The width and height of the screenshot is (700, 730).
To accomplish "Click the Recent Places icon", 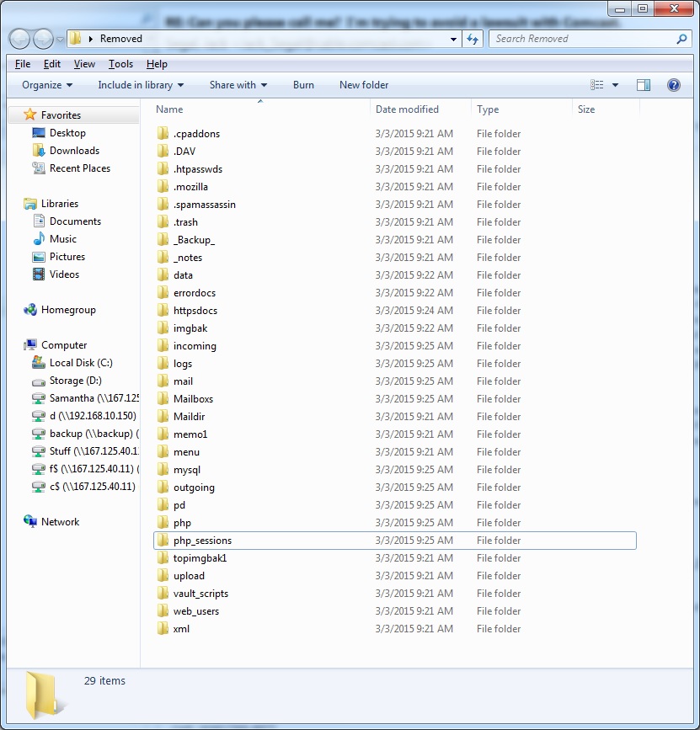I will [x=39, y=168].
